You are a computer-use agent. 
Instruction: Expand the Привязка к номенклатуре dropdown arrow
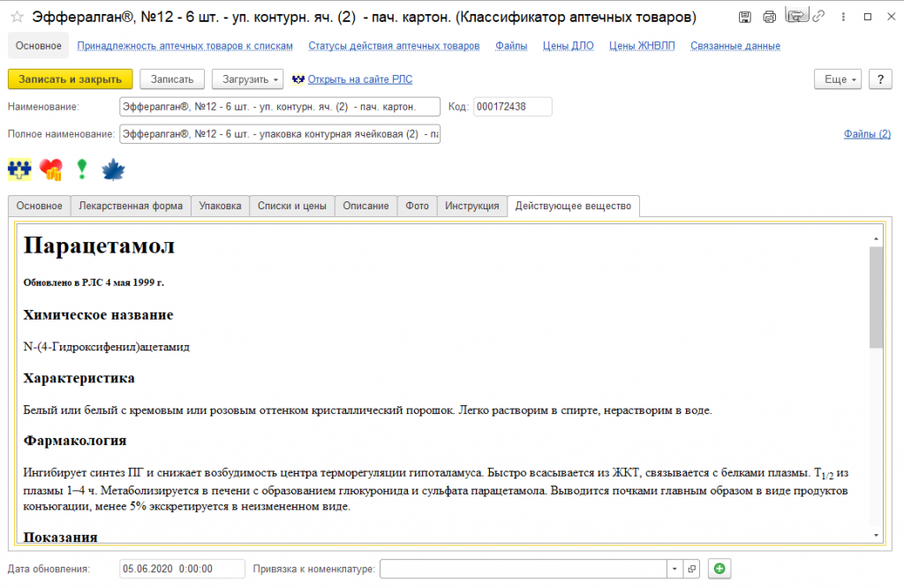point(674,569)
